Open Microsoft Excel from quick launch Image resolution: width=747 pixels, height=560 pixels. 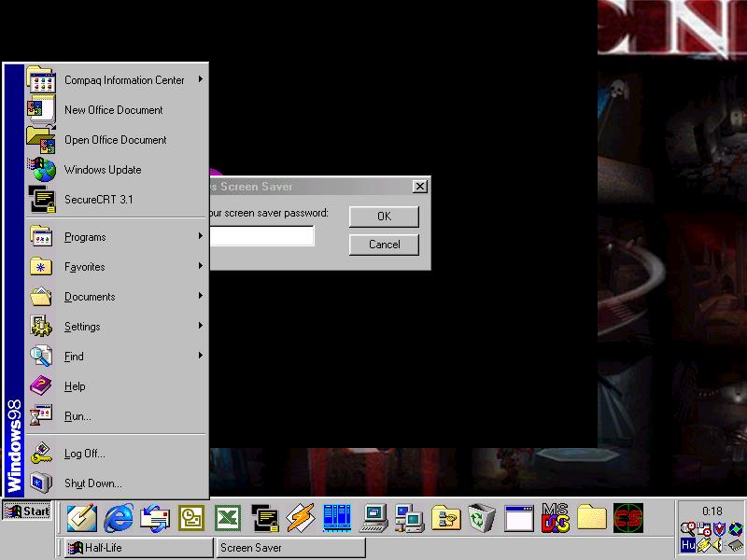pos(228,518)
